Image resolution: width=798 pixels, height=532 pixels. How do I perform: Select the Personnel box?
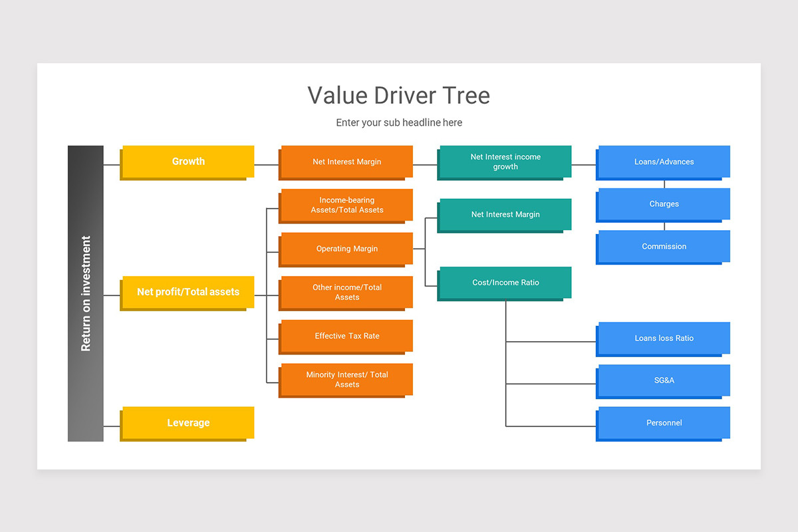(x=663, y=422)
